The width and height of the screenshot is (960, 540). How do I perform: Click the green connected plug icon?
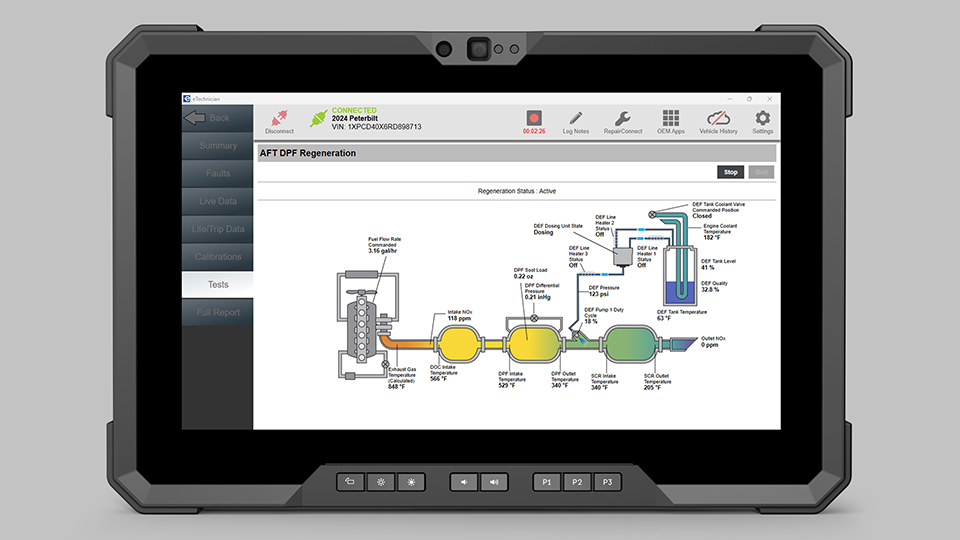click(318, 118)
